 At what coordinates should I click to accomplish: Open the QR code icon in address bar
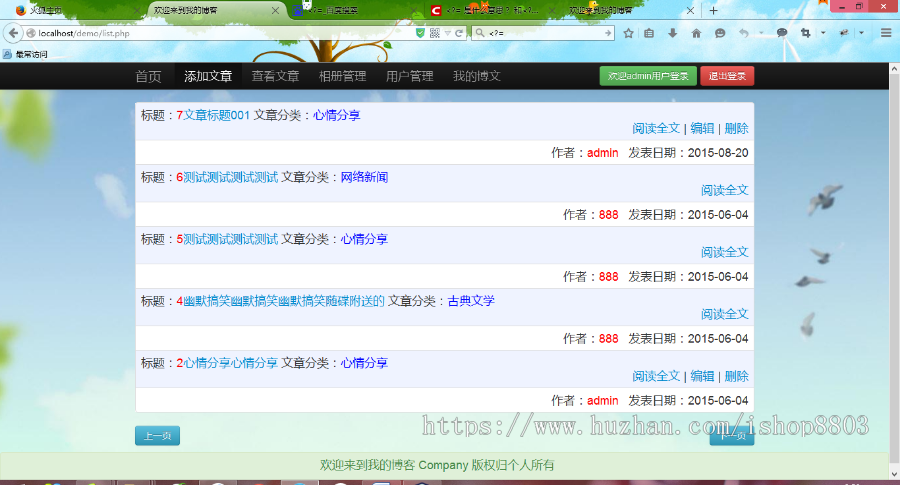(x=435, y=33)
